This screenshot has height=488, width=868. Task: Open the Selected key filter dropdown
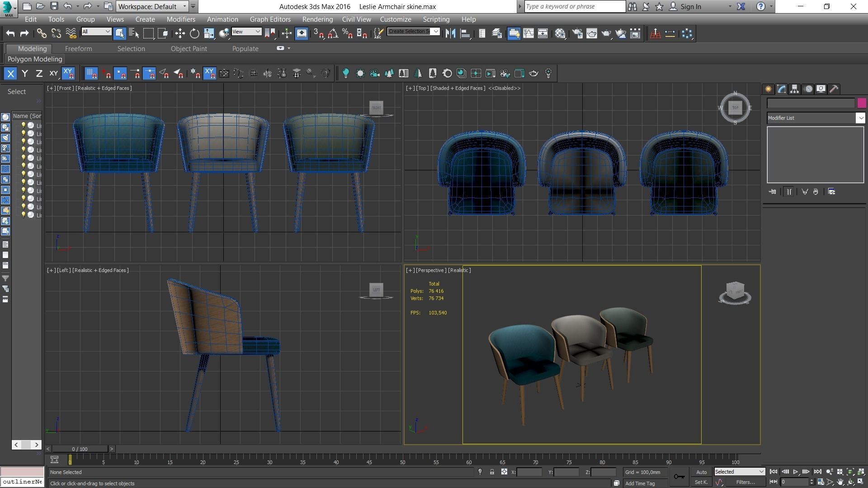(x=739, y=471)
